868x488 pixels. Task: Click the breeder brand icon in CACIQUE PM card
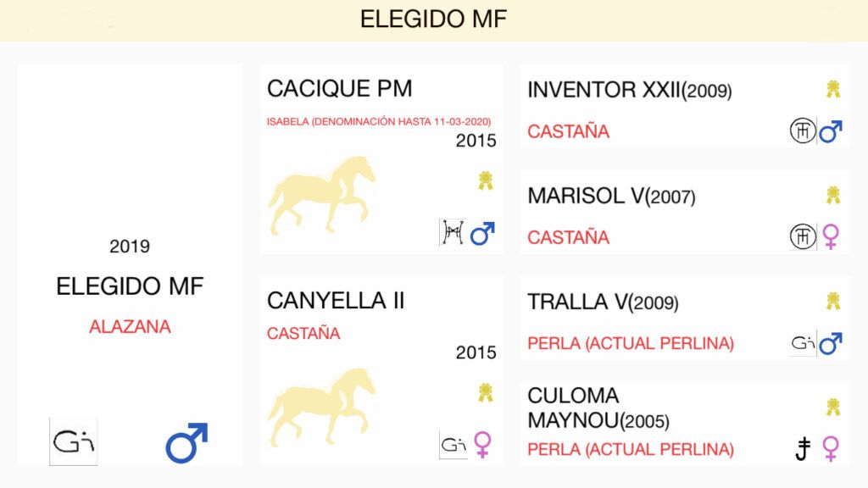click(x=453, y=232)
